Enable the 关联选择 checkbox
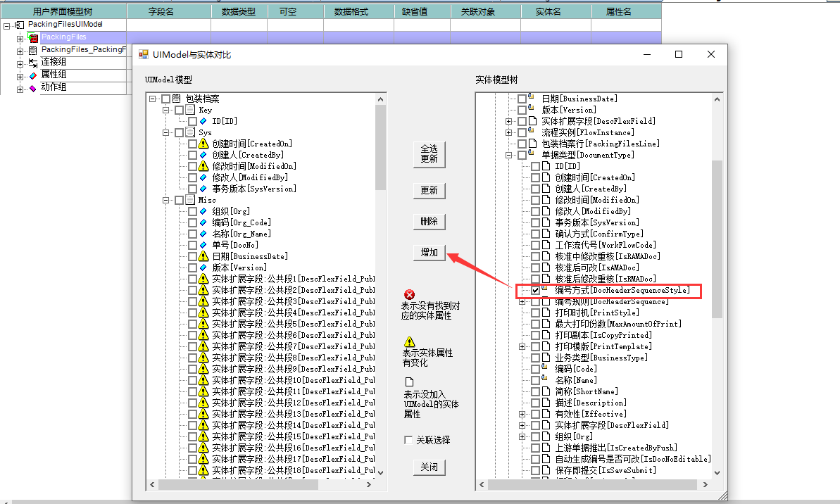 tap(408, 440)
